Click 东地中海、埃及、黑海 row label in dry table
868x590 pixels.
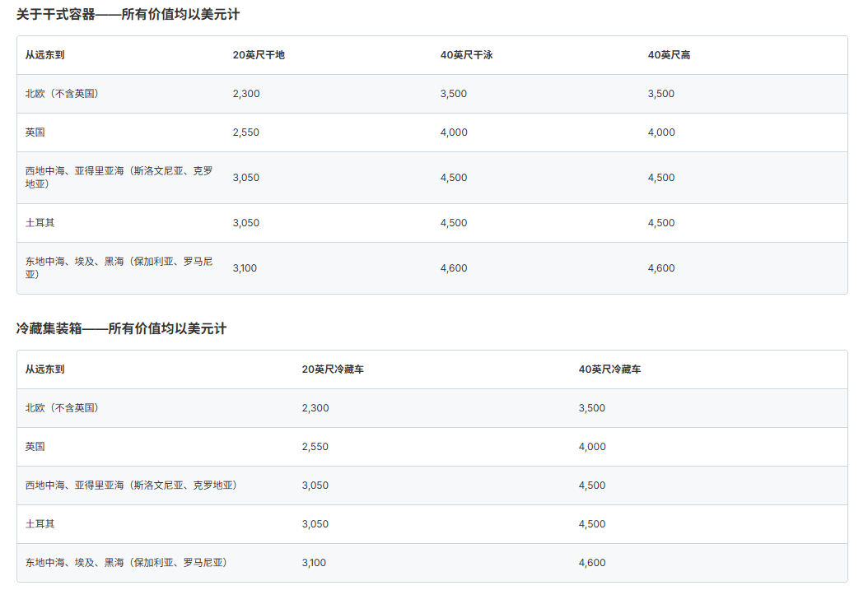[119, 262]
